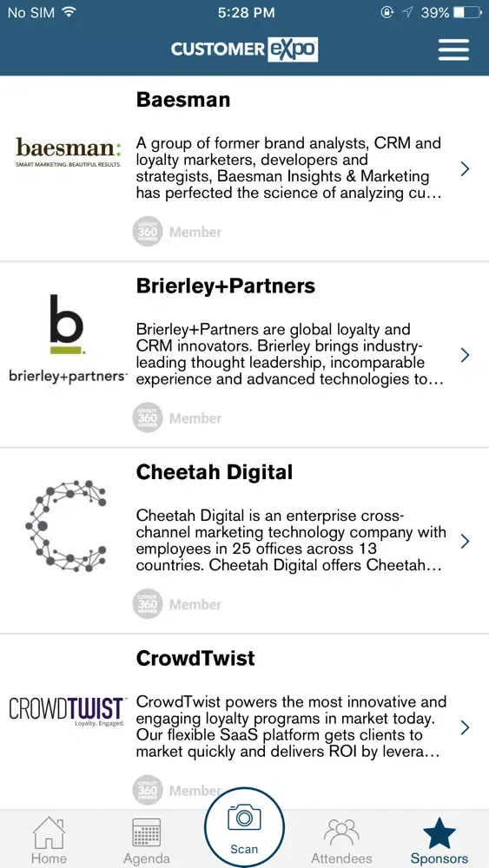The height and width of the screenshot is (868, 489).
Task: Open the hamburger menu
Action: point(453,49)
